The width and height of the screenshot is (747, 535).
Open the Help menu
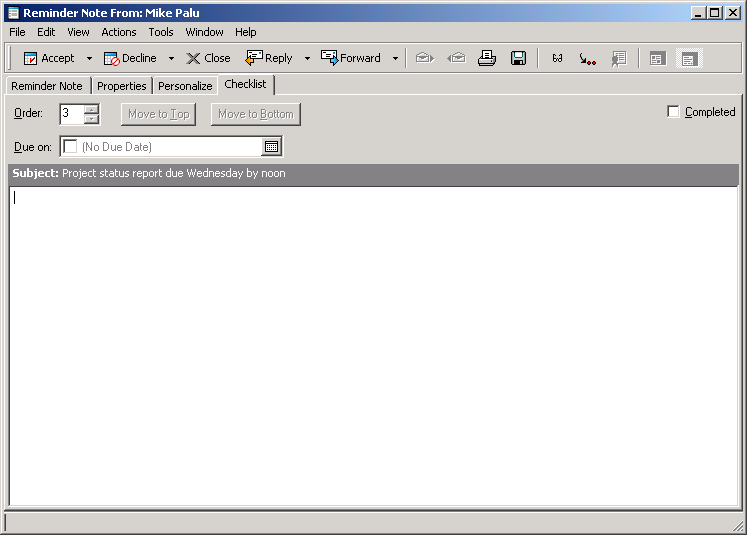click(x=245, y=32)
